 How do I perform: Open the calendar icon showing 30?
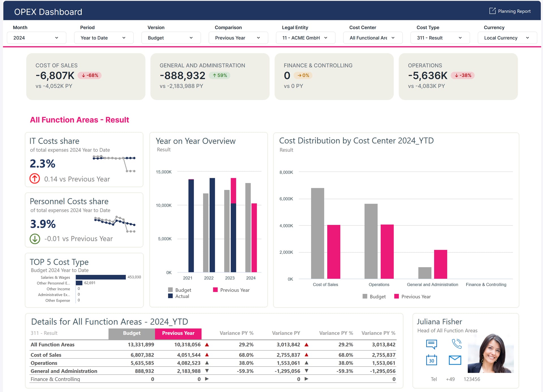pyautogui.click(x=431, y=360)
